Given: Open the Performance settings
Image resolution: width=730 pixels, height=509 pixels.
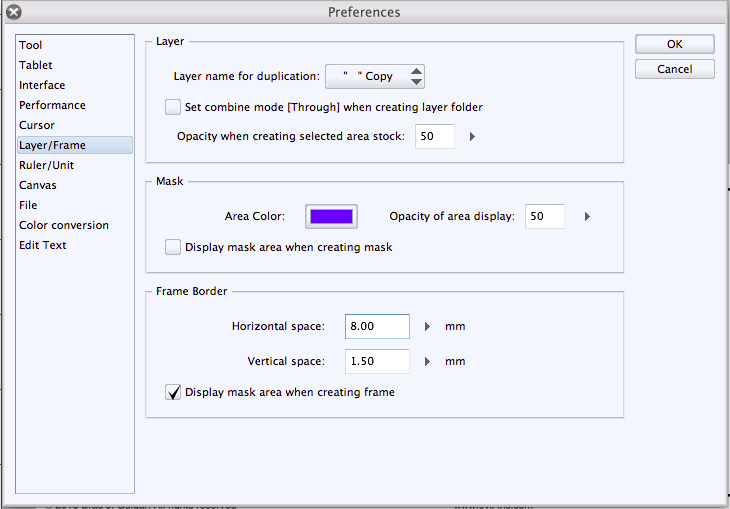Looking at the screenshot, I should point(52,105).
